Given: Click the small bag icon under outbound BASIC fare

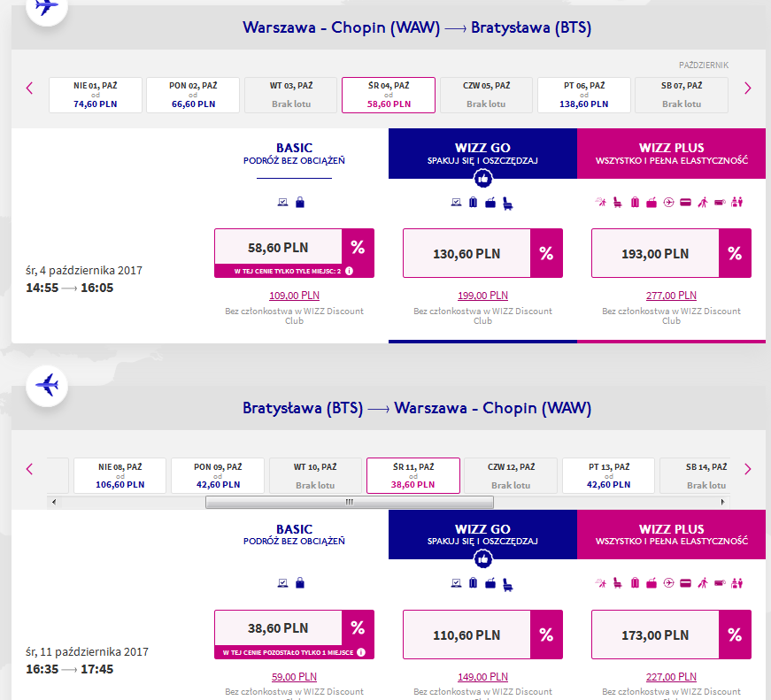Looking at the screenshot, I should [x=300, y=202].
